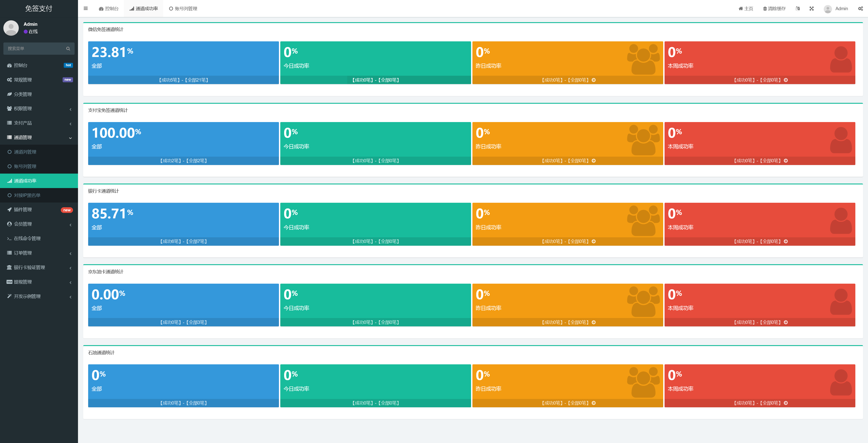The height and width of the screenshot is (443, 868).
Task: Click the new badge beside 常规管理
Action: pos(68,80)
